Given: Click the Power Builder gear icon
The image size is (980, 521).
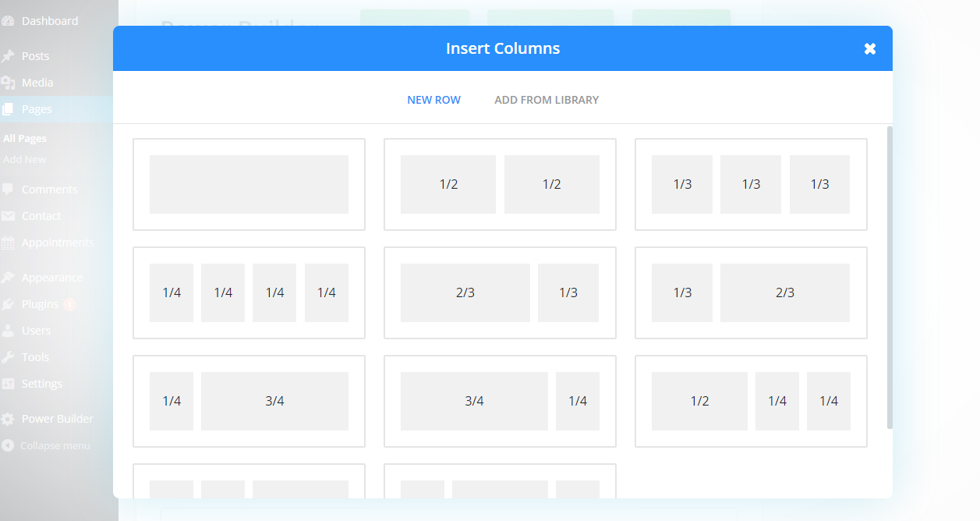Looking at the screenshot, I should click(8, 419).
